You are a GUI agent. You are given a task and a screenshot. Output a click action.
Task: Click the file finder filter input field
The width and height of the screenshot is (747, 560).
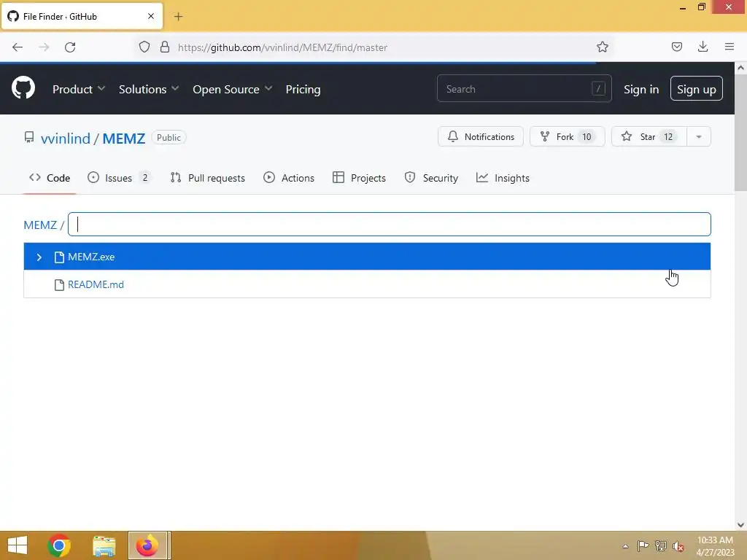coord(390,225)
